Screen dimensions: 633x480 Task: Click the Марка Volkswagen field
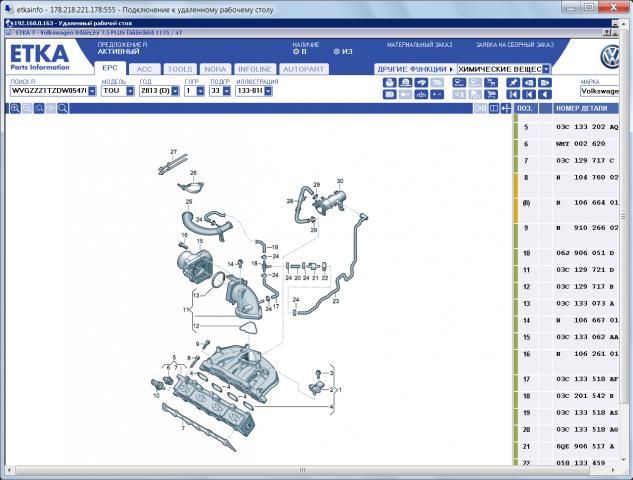pos(599,91)
